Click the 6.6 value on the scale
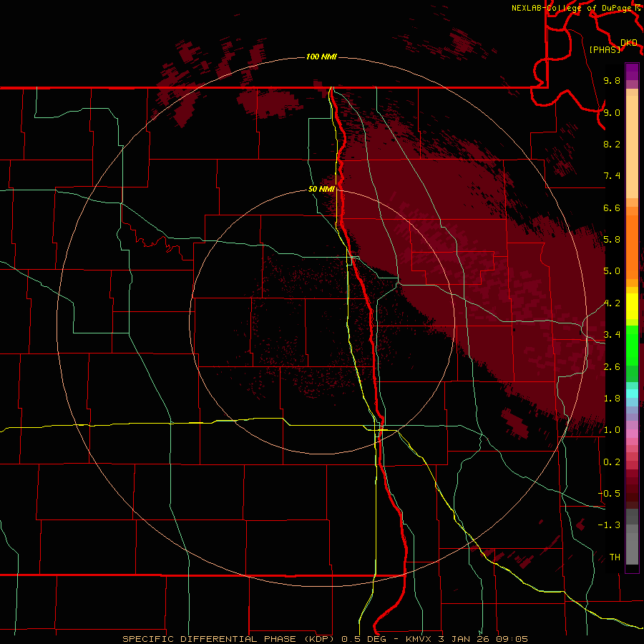Screen dimensions: 644x644 (612, 208)
